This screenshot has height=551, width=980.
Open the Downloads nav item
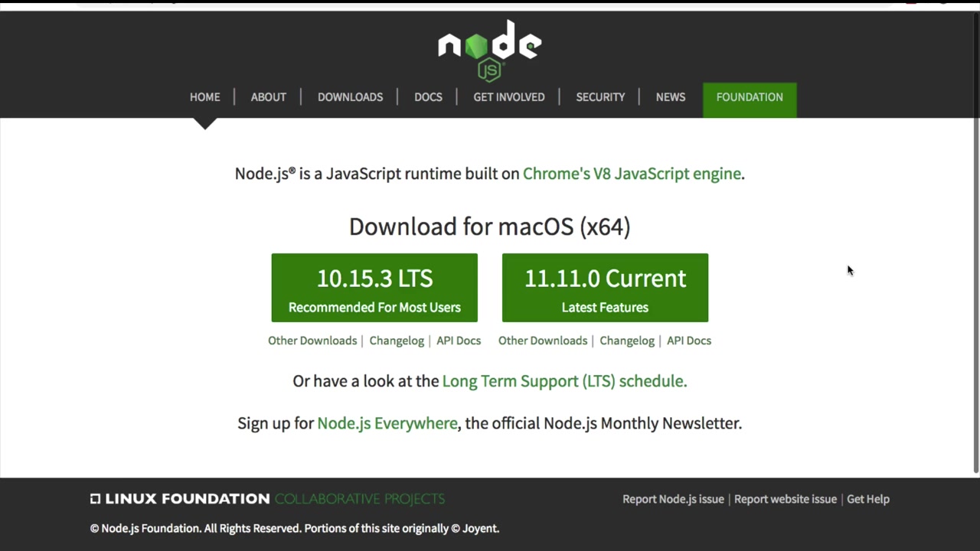(350, 97)
